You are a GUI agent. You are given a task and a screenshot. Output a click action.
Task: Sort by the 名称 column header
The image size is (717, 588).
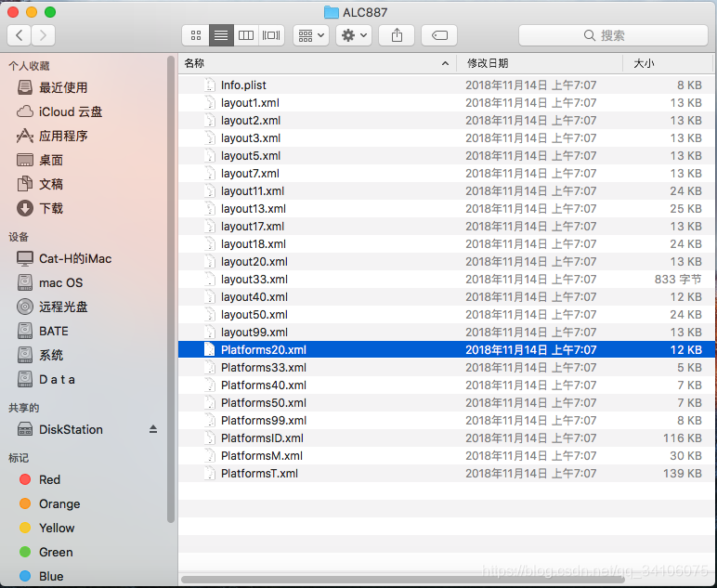coord(318,63)
